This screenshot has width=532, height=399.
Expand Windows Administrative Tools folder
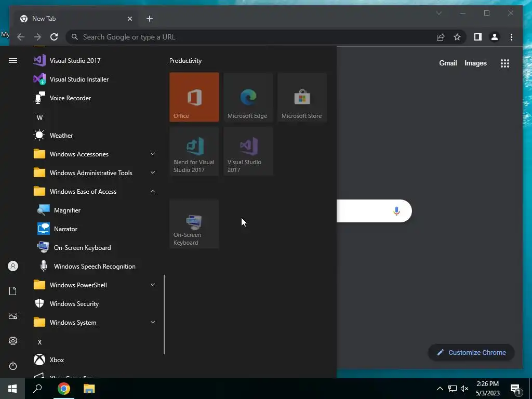[95, 172]
